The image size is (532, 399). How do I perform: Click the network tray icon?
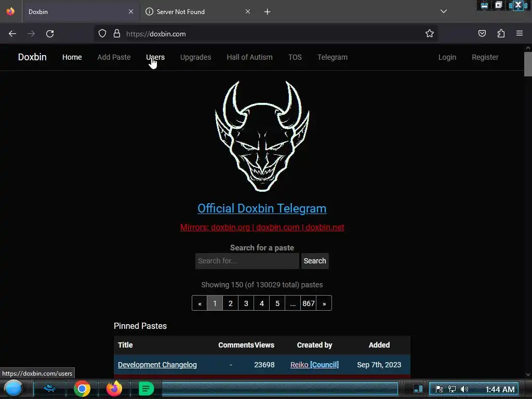click(x=452, y=389)
